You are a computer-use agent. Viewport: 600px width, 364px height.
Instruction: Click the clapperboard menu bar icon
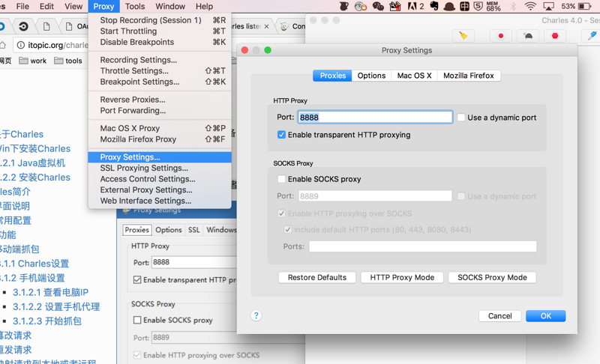[x=395, y=6]
